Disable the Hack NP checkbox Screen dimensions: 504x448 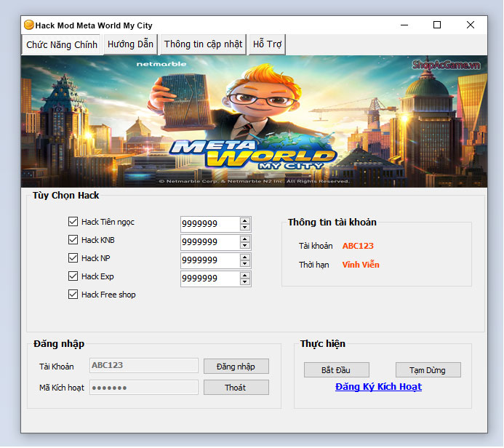pos(73,257)
